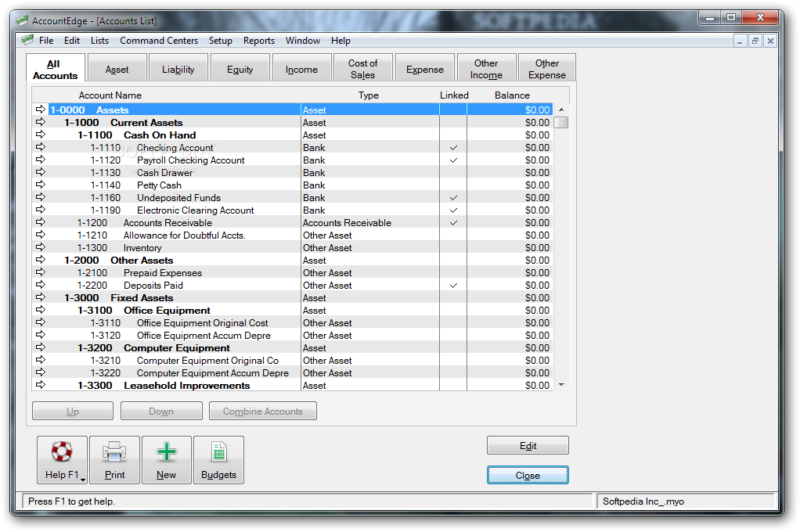Click scrollbar down arrow of accounts list
Screen dimensions: 800x532
[x=561, y=385]
